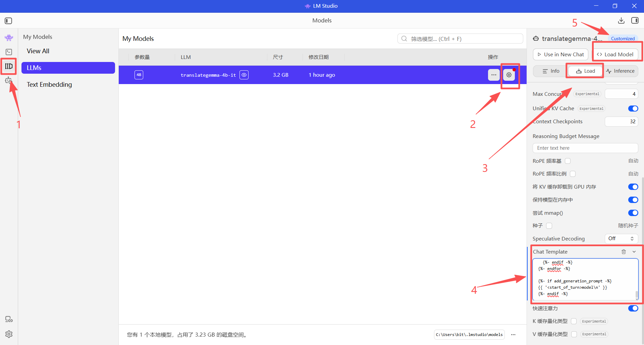Select the translategemma-4b-it model name

[208, 75]
